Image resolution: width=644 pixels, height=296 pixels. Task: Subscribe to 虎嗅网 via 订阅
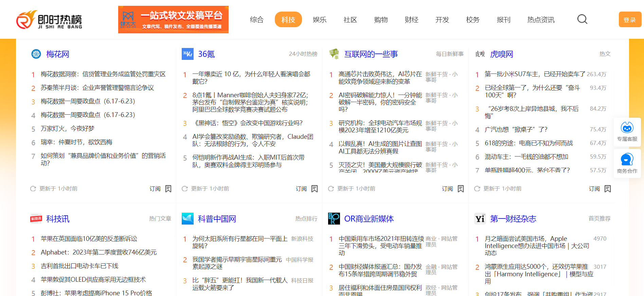click(594, 188)
